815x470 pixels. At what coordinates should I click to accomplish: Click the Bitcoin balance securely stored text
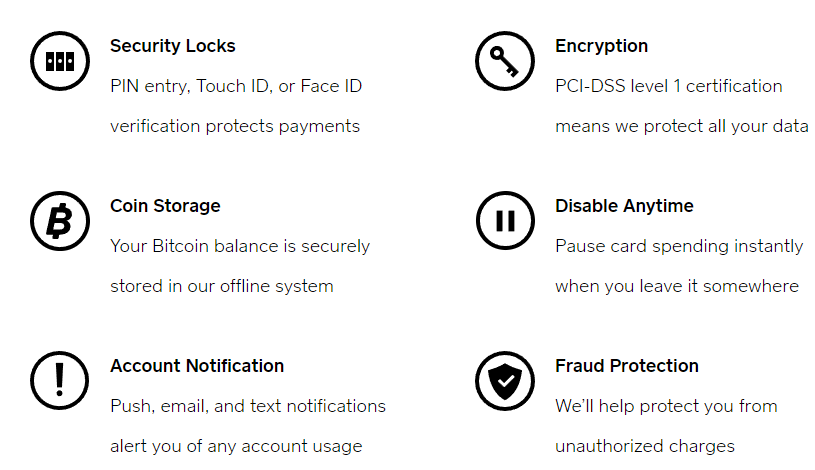(x=240, y=246)
